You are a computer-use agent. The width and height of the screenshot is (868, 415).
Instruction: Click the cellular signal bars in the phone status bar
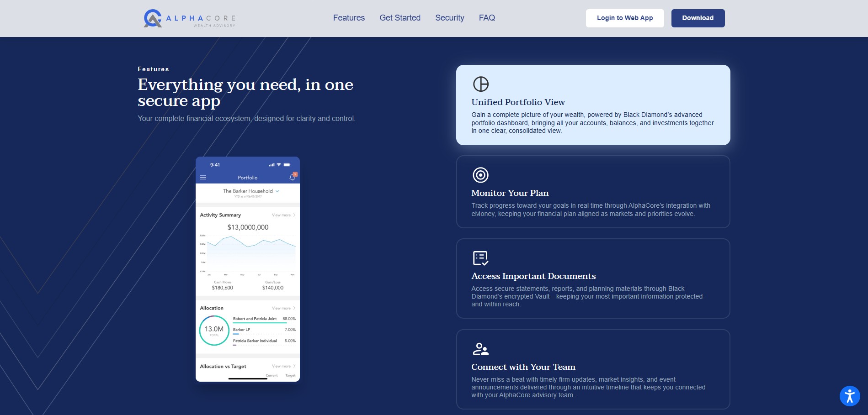click(x=272, y=164)
